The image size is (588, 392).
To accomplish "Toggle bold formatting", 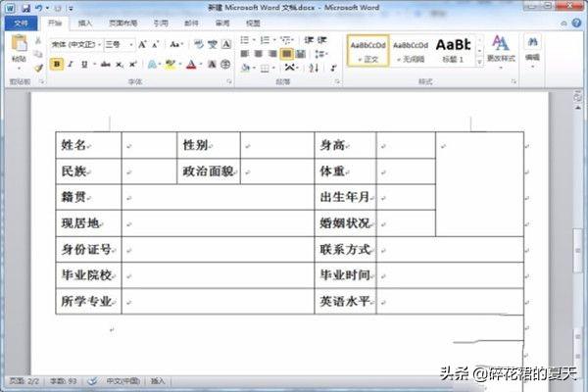I will click(x=57, y=65).
